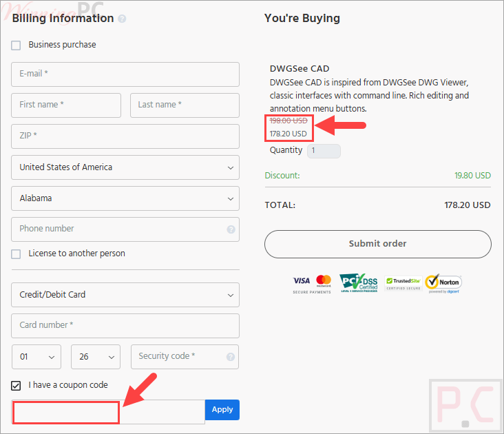Open the Phone number help icon
Image resolution: width=504 pixels, height=434 pixels.
pyautogui.click(x=231, y=229)
